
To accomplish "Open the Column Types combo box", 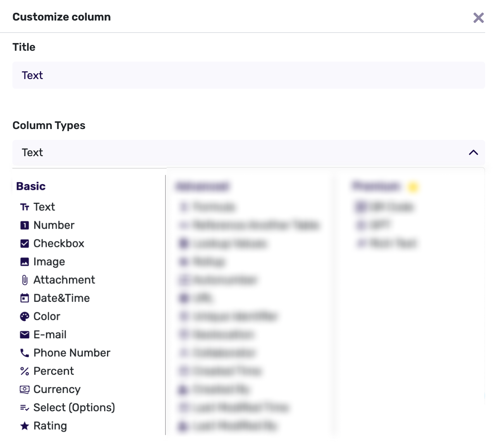I will click(248, 153).
